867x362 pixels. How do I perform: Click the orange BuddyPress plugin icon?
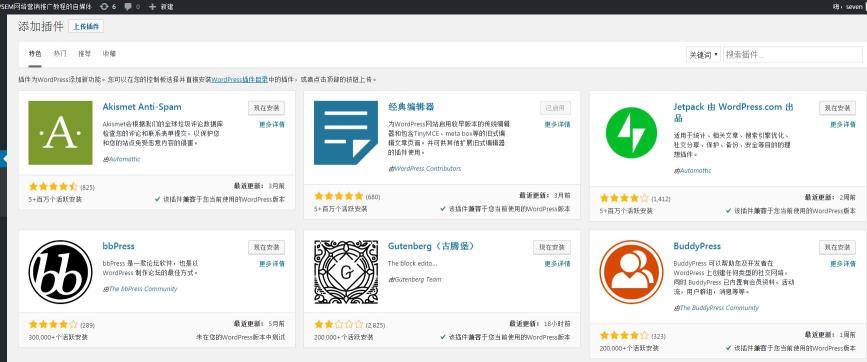pyautogui.click(x=631, y=272)
